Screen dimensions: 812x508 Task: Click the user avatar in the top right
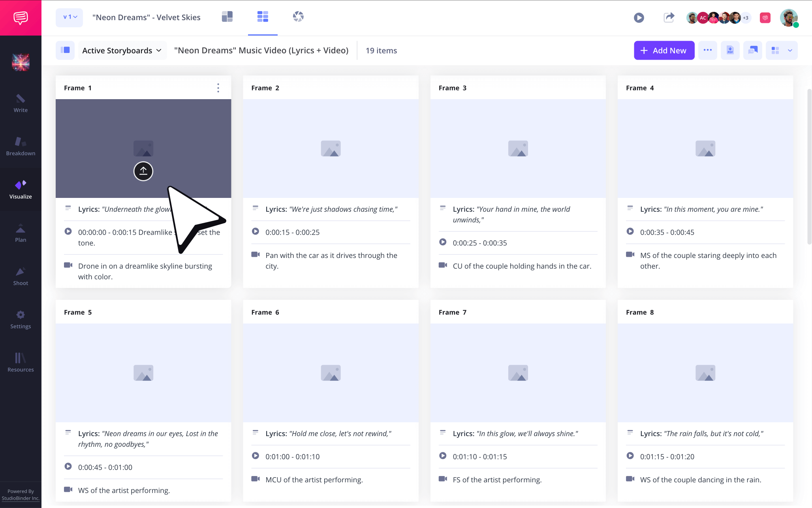[x=789, y=18]
